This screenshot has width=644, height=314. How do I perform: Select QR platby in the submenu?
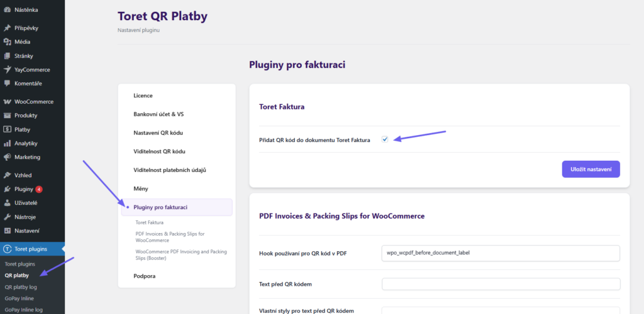17,276
